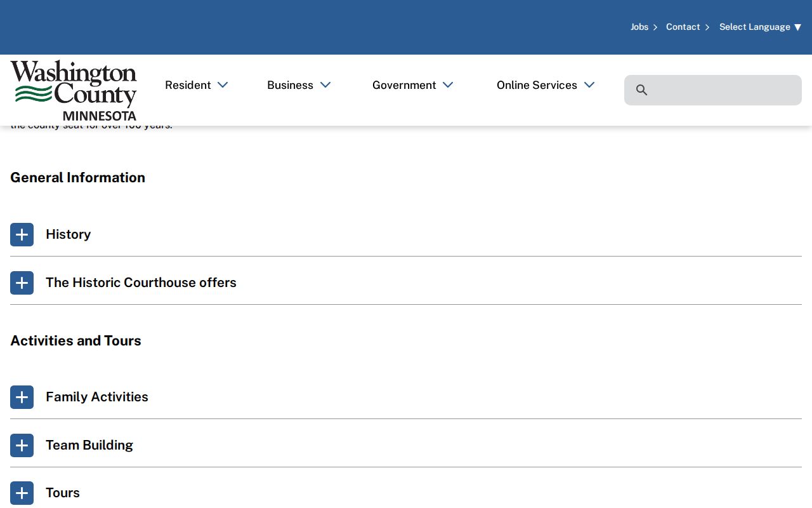This screenshot has height=508, width=812.
Task: Open the Online Services menu
Action: point(546,85)
